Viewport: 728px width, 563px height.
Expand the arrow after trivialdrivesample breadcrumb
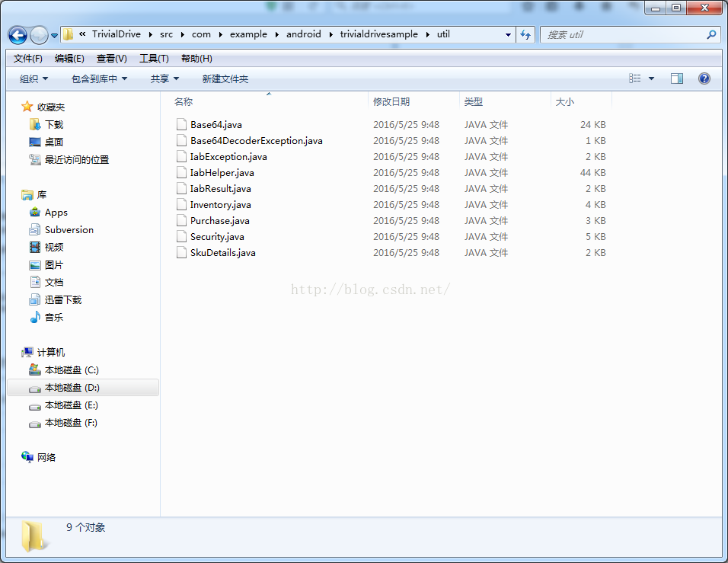click(x=428, y=34)
